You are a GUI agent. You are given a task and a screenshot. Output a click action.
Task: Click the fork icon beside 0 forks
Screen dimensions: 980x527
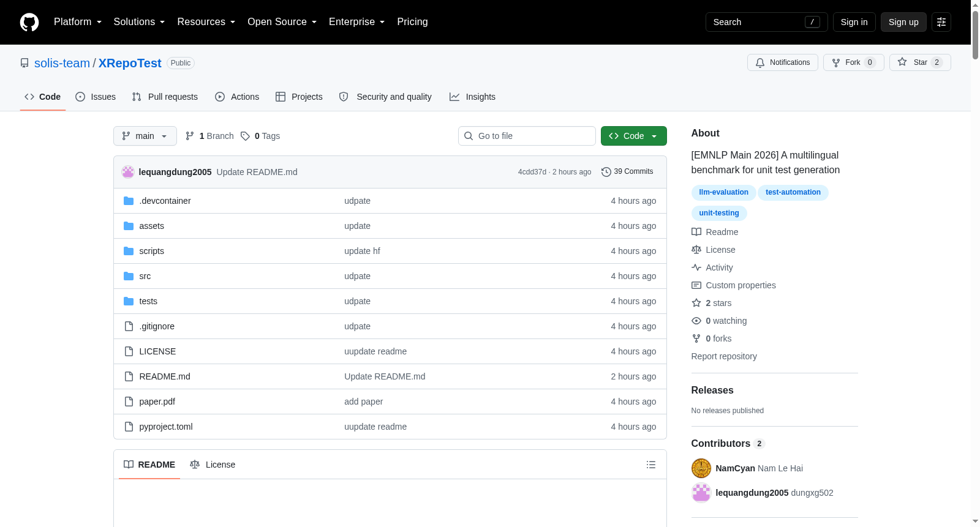coord(696,338)
